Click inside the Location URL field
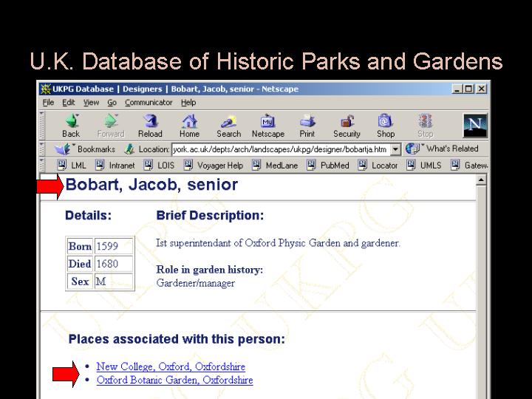 coord(279,149)
